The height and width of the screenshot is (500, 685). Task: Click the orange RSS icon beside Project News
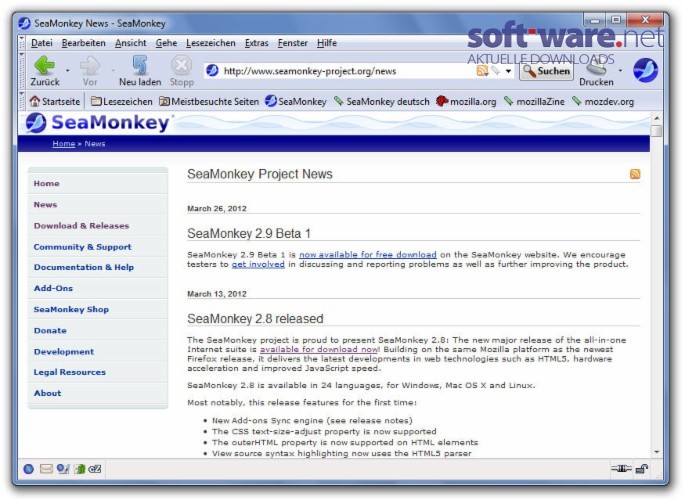[635, 174]
